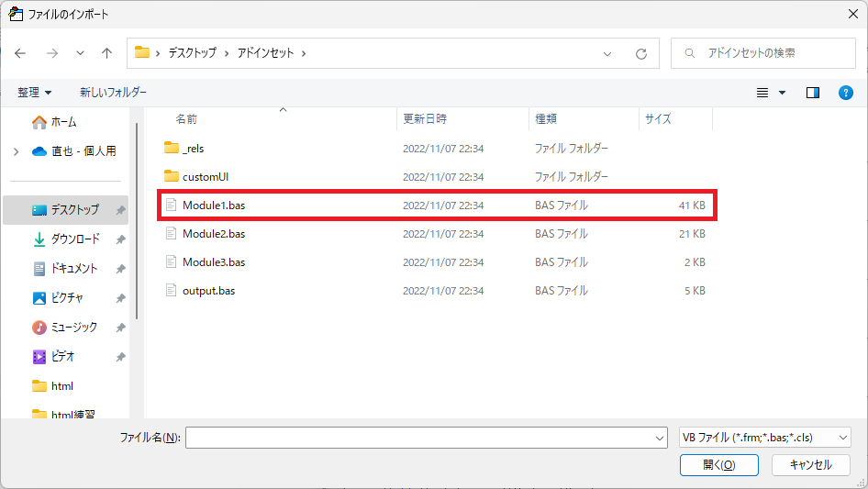The image size is (868, 489).
Task: Open the address bar history dropdown
Action: (x=607, y=54)
